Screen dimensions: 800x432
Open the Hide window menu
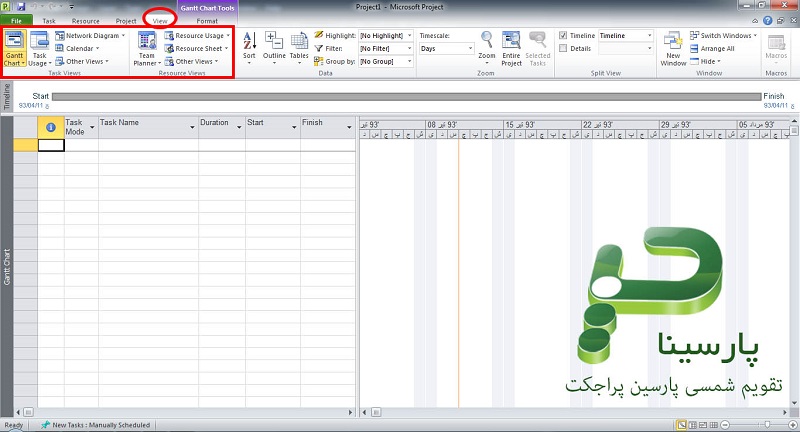click(705, 61)
